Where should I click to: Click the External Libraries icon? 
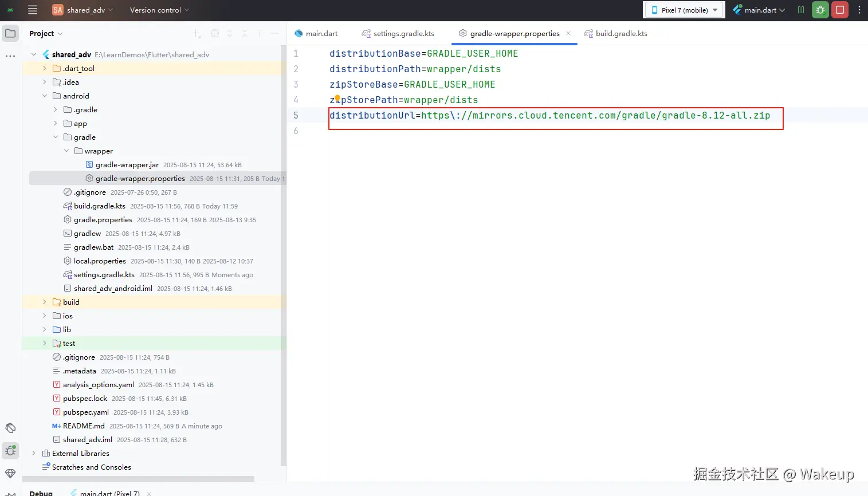click(x=46, y=453)
